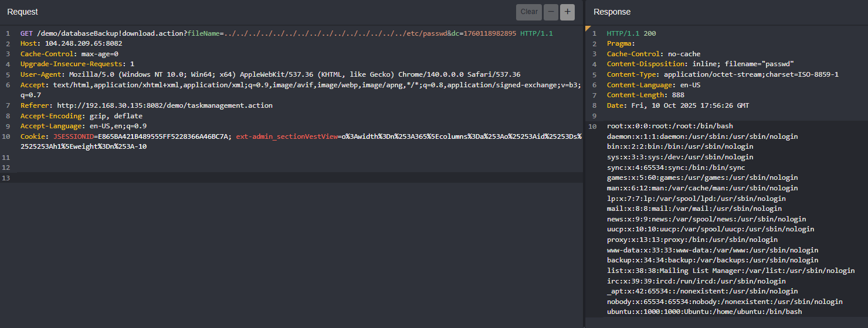
Task: Click the sys:x:3:3 passwd entry
Action: click(x=680, y=157)
